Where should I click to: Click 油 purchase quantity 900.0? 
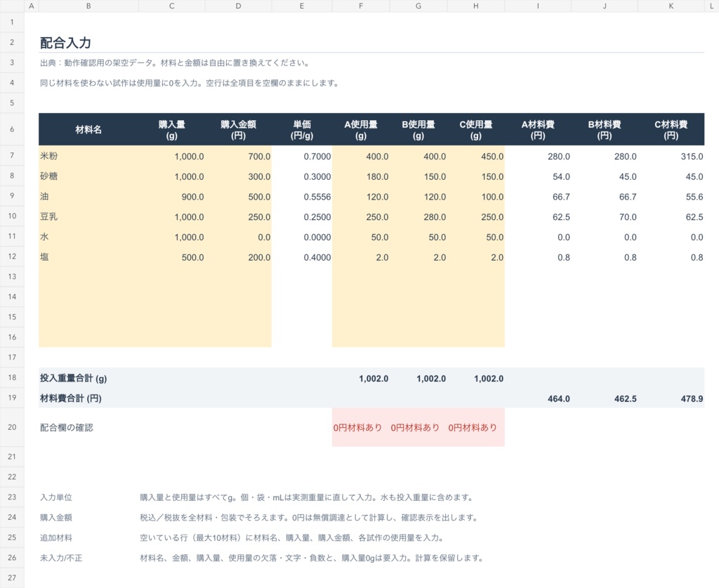pyautogui.click(x=172, y=197)
